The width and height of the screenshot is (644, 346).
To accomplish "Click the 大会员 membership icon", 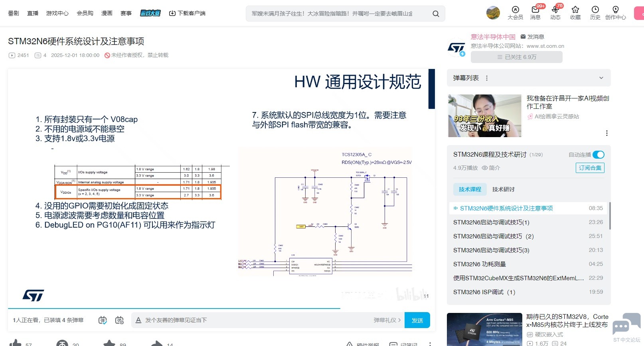I will pyautogui.click(x=515, y=10).
